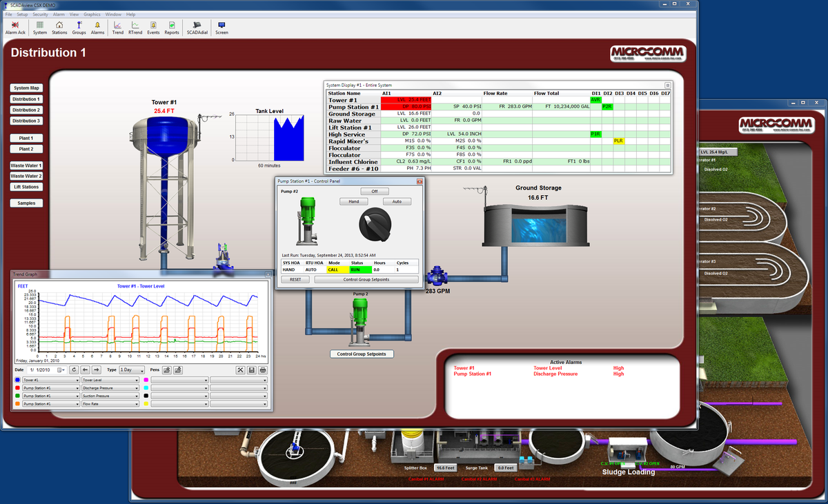
Task: Open the empty station dropdown beside magenta pen
Action: point(179,380)
